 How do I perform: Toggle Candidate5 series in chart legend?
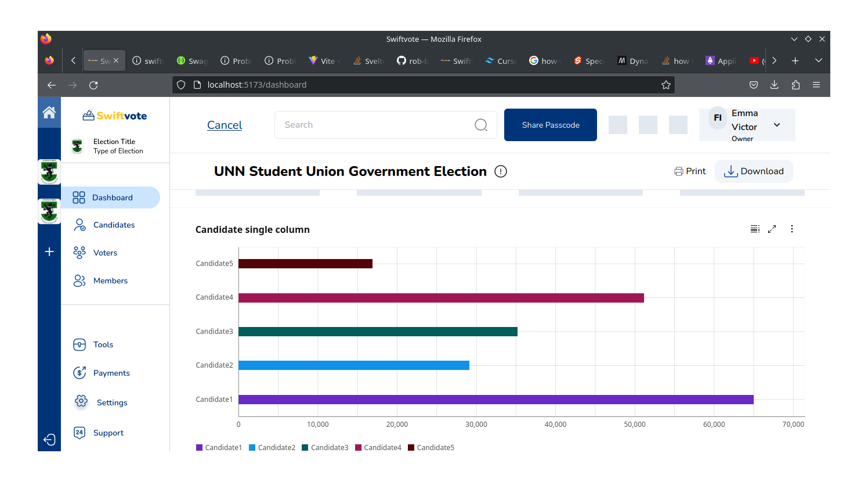pos(431,447)
